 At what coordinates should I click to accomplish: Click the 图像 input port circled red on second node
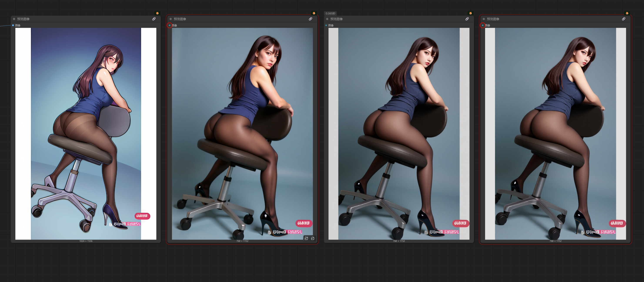point(169,25)
